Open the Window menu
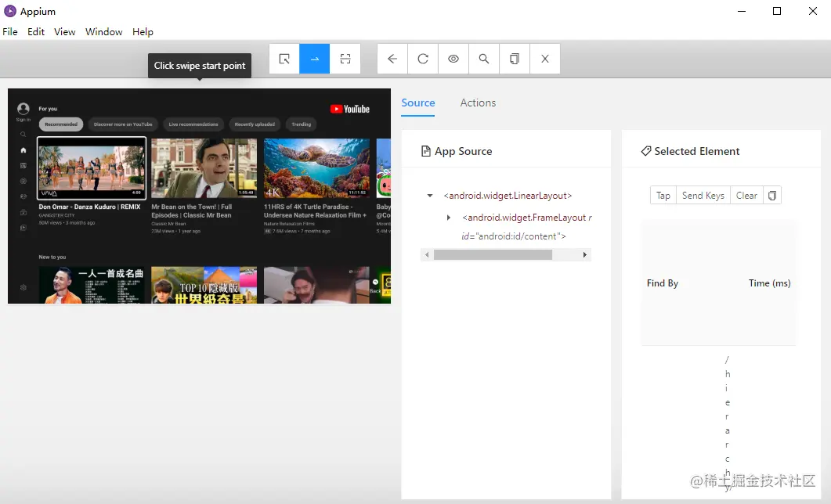This screenshot has width=831, height=504. [103, 32]
